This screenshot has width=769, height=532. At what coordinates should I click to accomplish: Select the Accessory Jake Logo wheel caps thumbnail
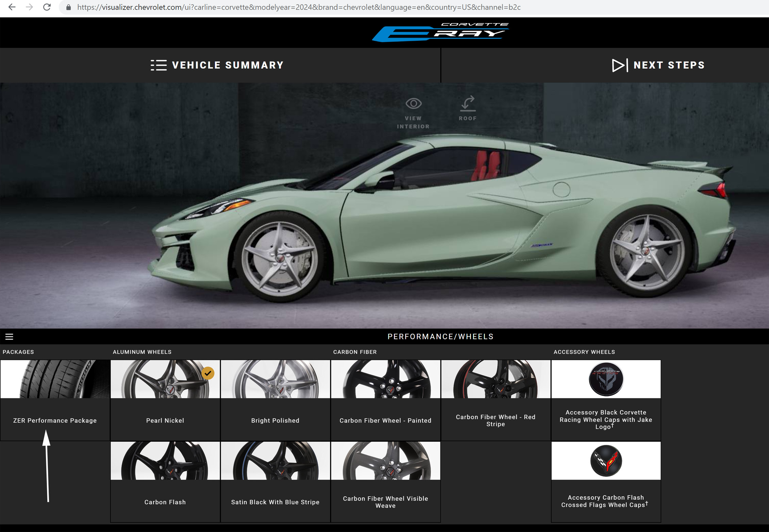[606, 379]
